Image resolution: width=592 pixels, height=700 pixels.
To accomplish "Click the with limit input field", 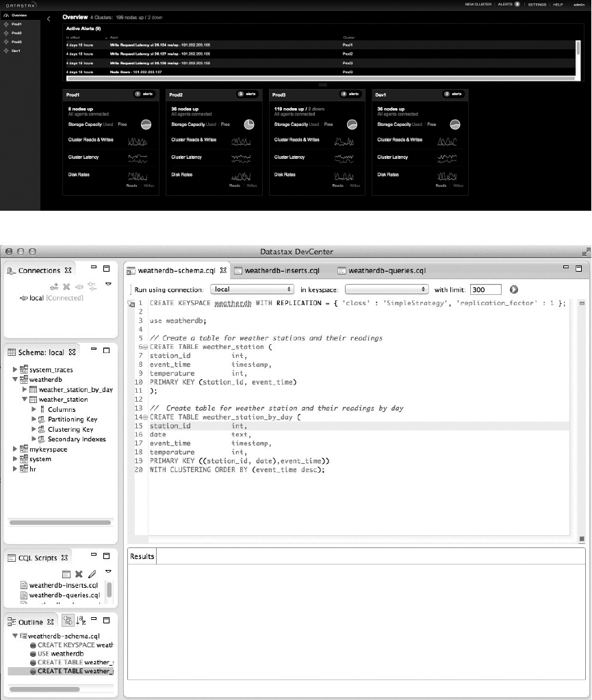I will (486, 289).
